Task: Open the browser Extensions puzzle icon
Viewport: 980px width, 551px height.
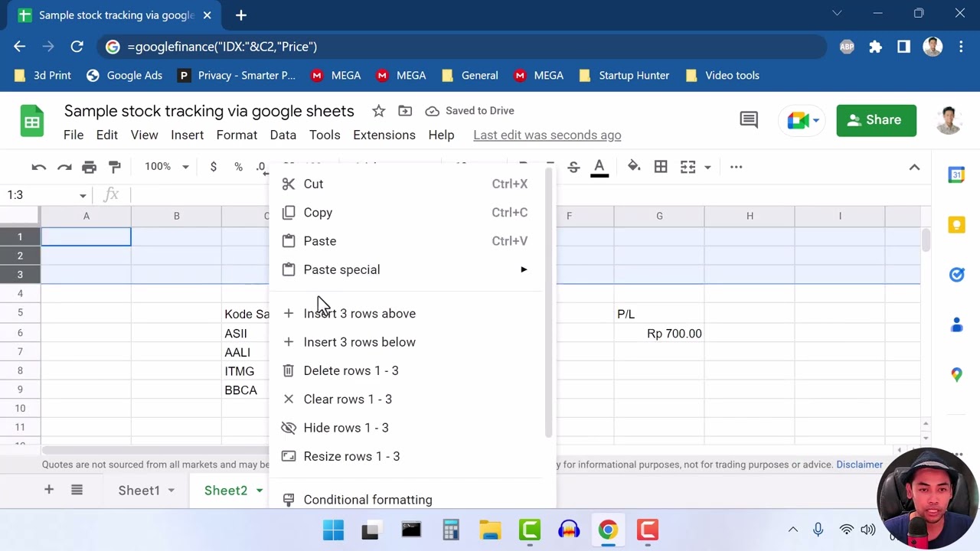Action: click(875, 47)
